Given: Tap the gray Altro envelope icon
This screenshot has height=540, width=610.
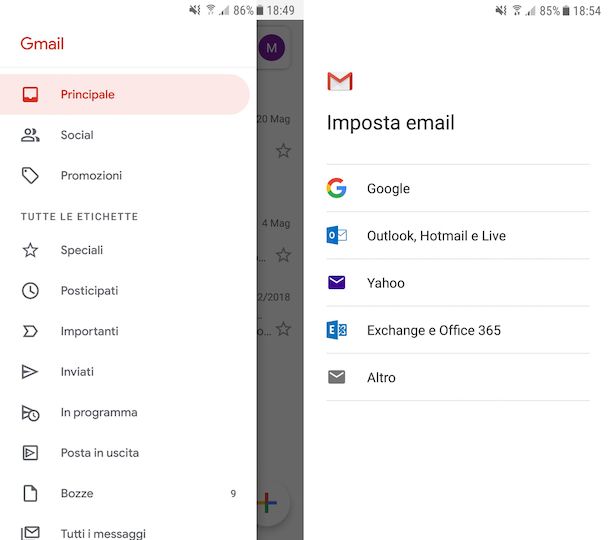Looking at the screenshot, I should point(337,377).
